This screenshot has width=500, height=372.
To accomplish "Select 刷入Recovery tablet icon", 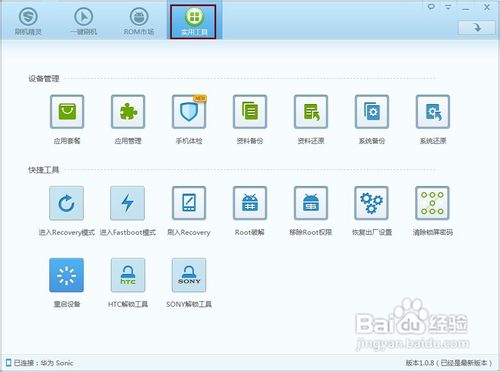I will point(189,203).
